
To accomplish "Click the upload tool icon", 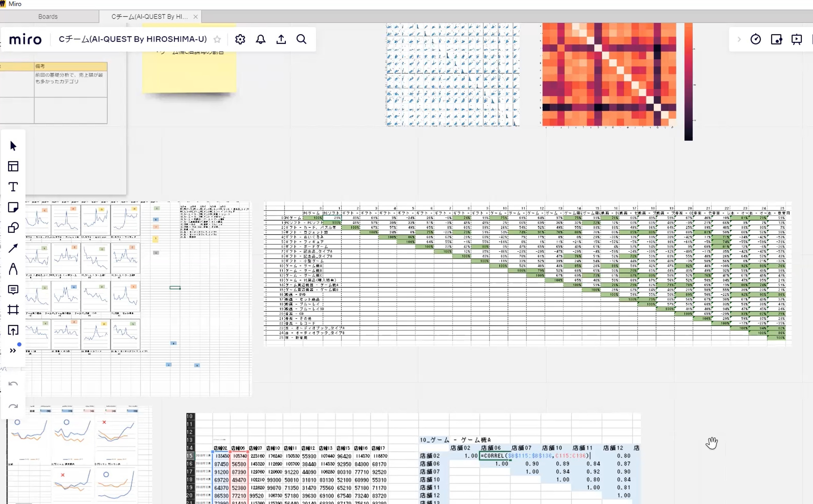I will point(13,330).
